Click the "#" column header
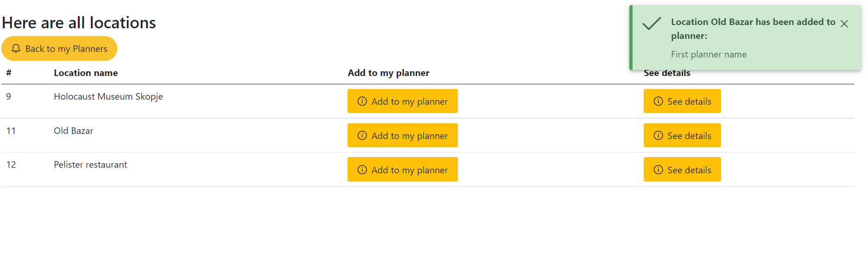868x265 pixels. tap(9, 73)
